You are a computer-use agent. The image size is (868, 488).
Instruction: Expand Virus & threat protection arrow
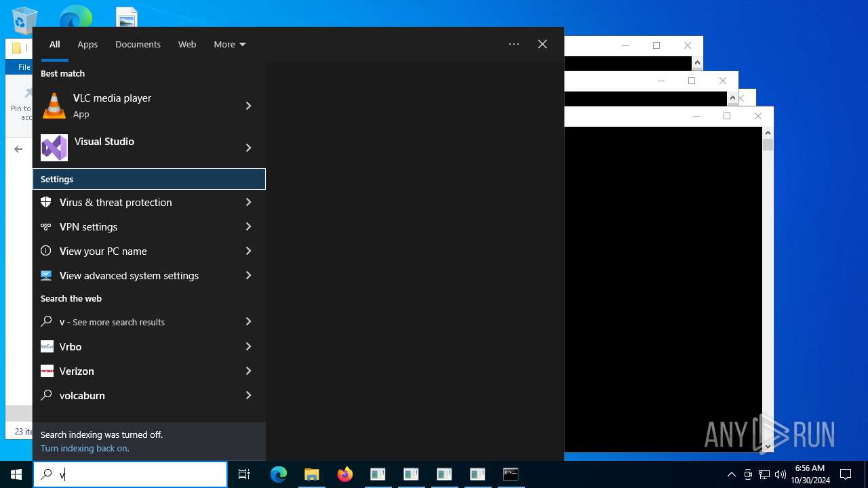tap(248, 202)
